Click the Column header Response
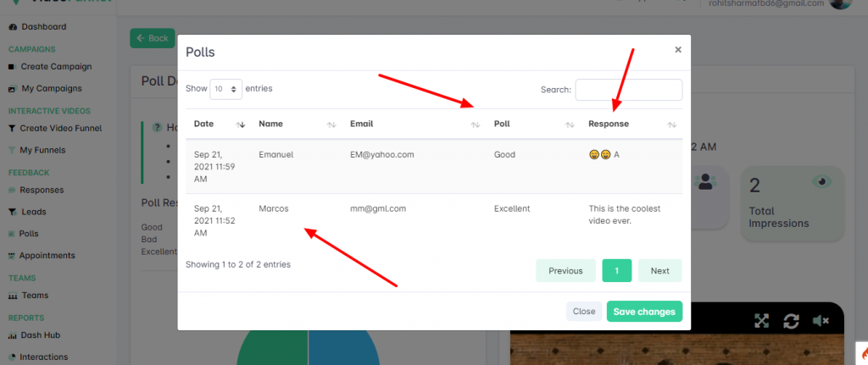The image size is (868, 365). (609, 124)
